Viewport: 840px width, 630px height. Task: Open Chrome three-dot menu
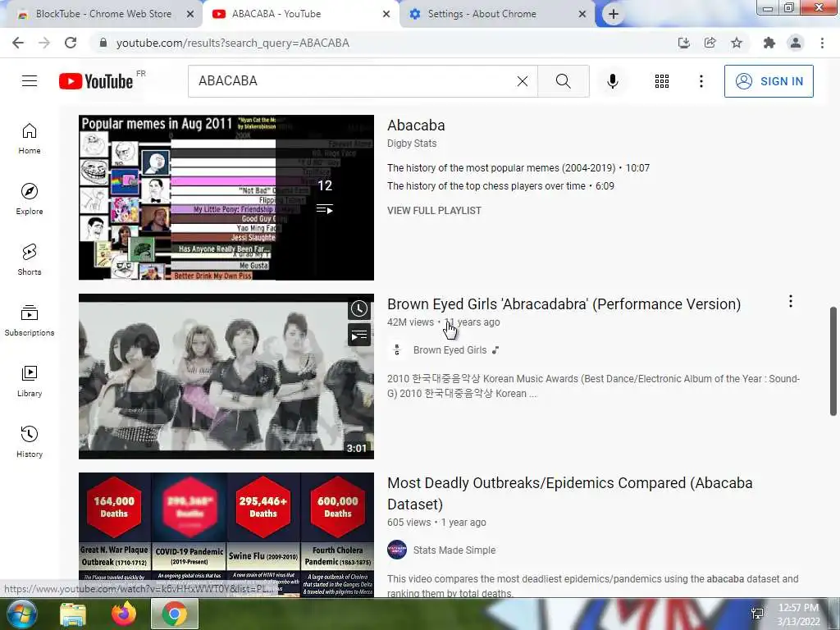click(822, 43)
